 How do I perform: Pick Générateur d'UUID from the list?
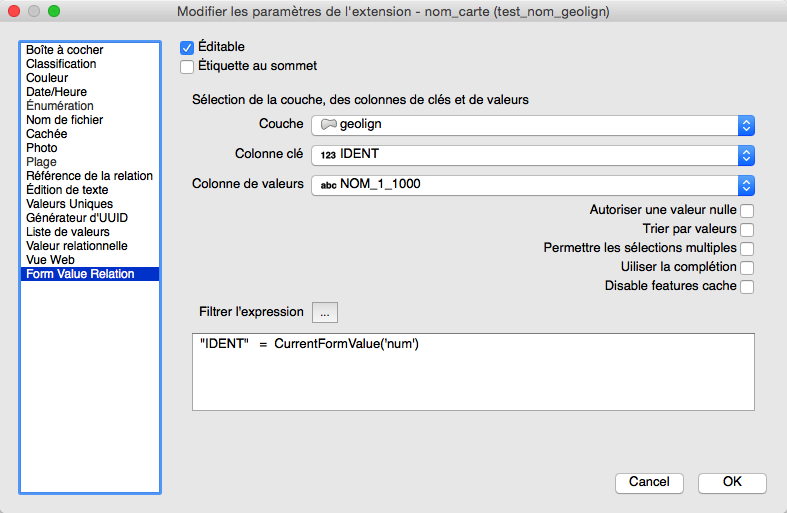click(77, 218)
